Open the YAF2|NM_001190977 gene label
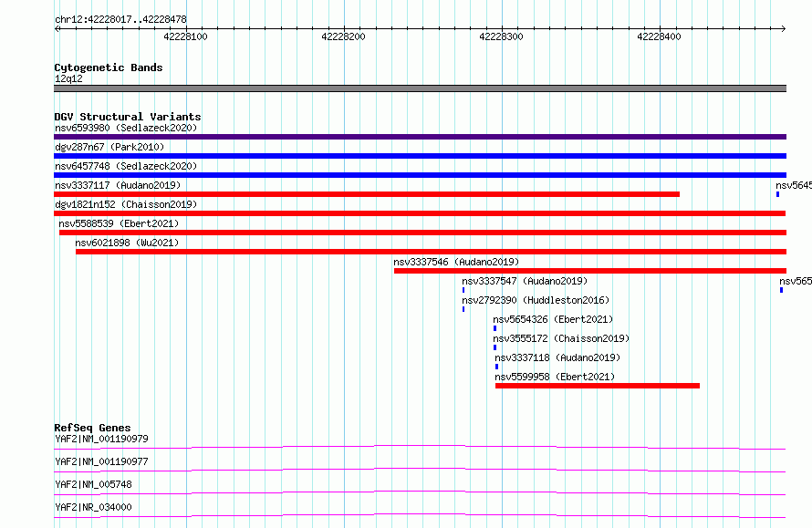The width and height of the screenshot is (812, 528). tap(101, 461)
